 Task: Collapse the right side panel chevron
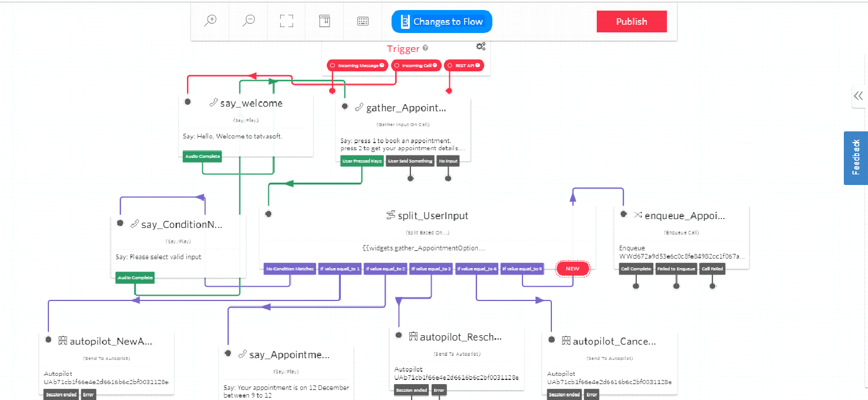click(858, 96)
